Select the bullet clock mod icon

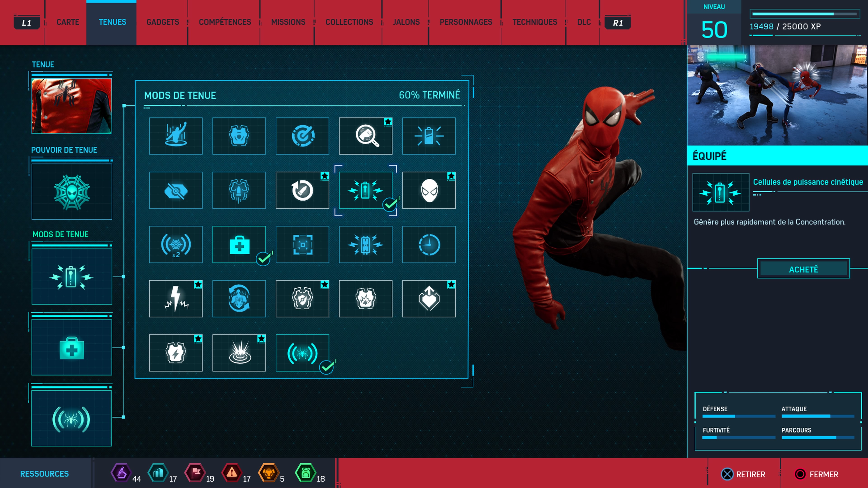point(302,190)
